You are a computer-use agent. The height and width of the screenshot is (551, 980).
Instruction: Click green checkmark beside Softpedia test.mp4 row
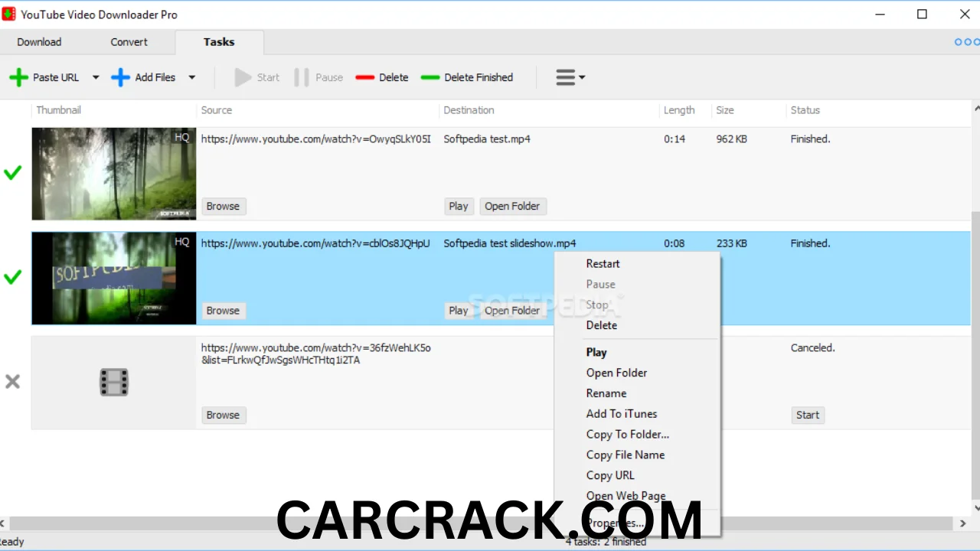12,173
